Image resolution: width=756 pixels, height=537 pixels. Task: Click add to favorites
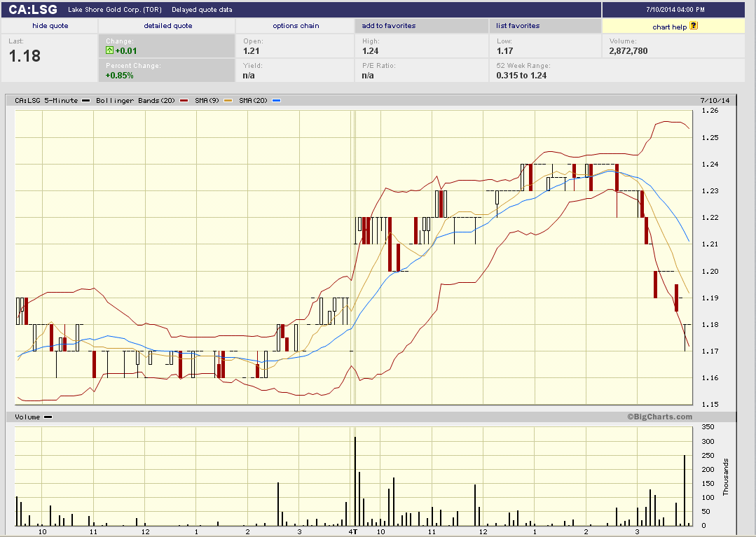pyautogui.click(x=389, y=25)
